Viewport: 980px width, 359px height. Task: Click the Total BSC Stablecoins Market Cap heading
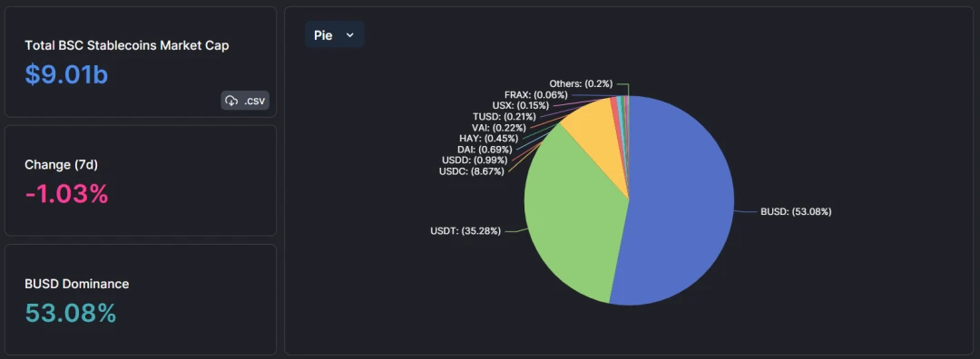point(127,45)
